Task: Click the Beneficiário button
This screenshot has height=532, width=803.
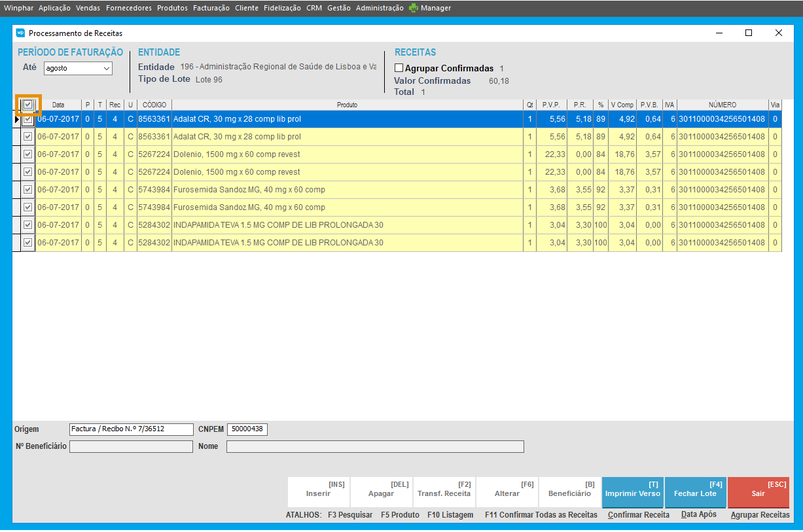Action: [x=569, y=492]
